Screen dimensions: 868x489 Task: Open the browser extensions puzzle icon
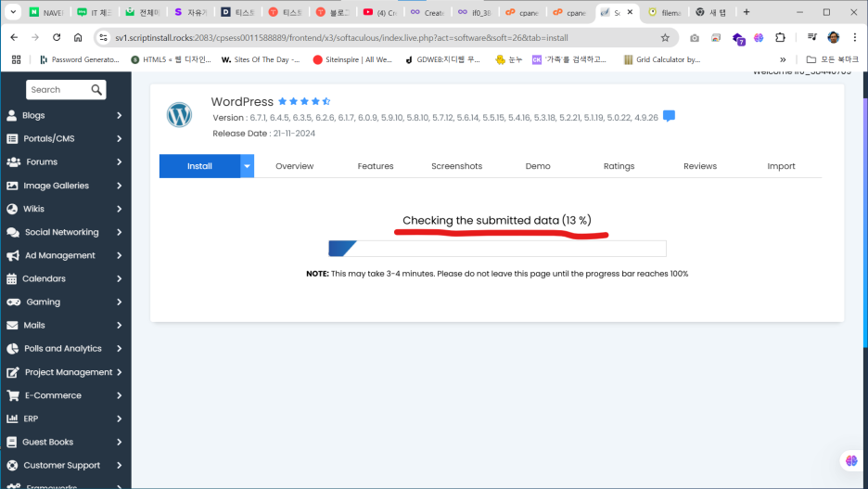780,38
